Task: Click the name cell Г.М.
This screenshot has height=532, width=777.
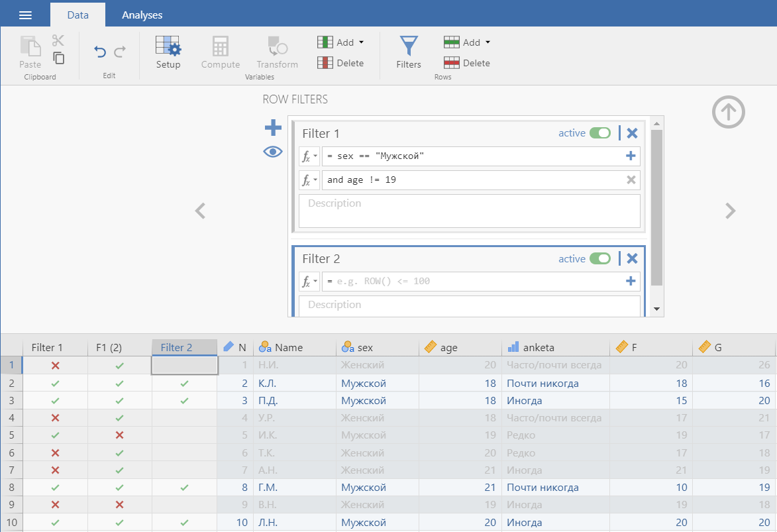Action: (x=295, y=488)
